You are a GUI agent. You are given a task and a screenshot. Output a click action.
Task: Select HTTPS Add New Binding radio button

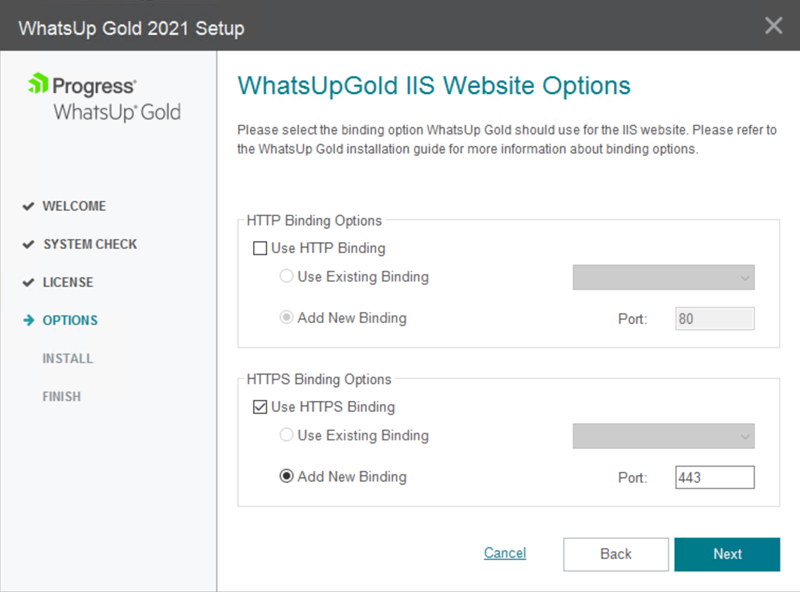point(286,476)
